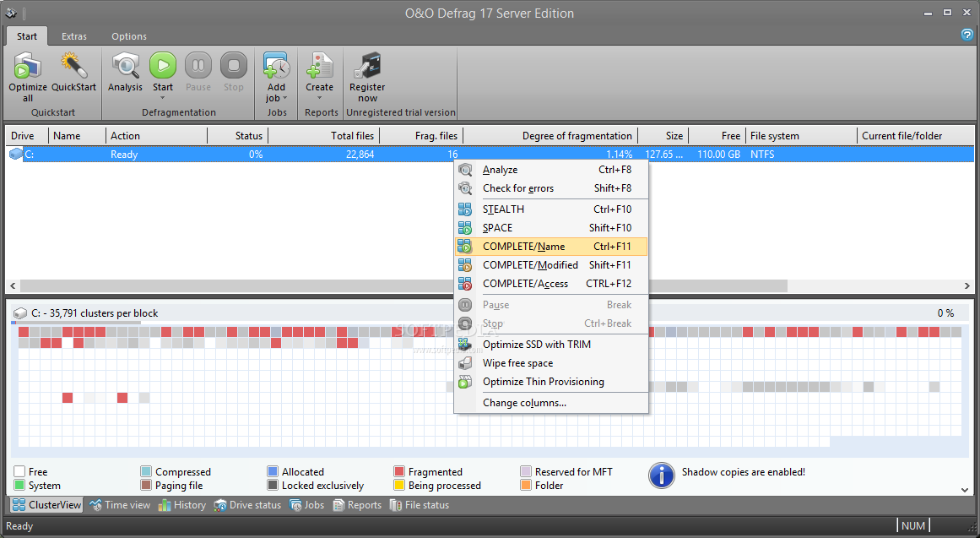
Task: Click the 22,864 total files cell
Action: (x=324, y=154)
